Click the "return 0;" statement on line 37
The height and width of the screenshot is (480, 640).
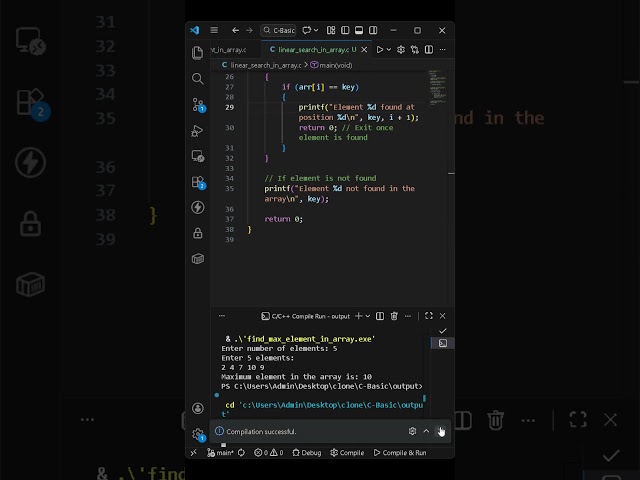tap(283, 219)
